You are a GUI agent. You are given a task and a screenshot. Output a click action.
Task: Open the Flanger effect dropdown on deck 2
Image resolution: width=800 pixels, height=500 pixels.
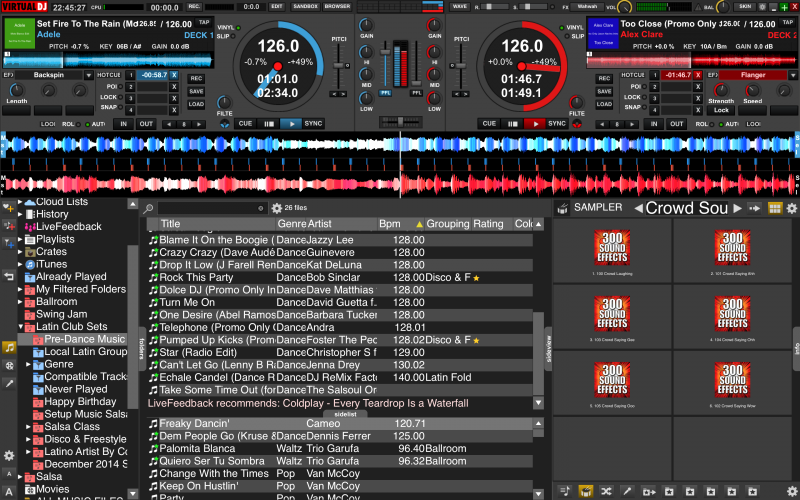pos(792,76)
